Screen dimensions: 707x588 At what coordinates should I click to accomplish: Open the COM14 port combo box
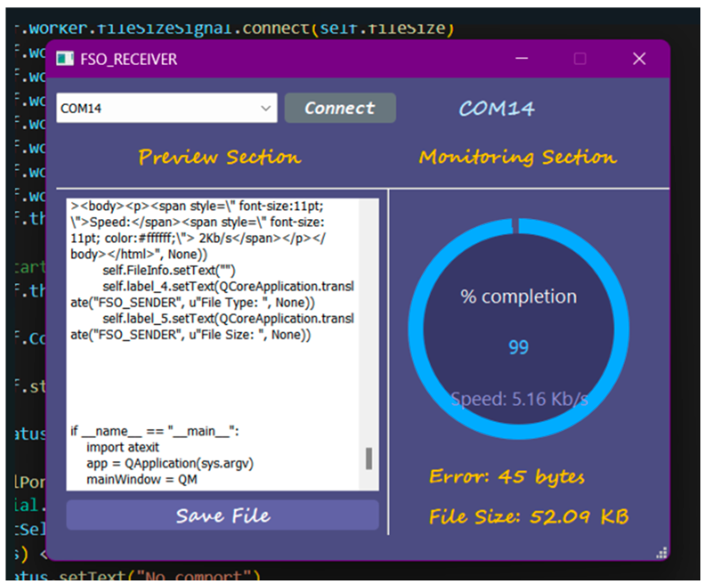[x=167, y=108]
